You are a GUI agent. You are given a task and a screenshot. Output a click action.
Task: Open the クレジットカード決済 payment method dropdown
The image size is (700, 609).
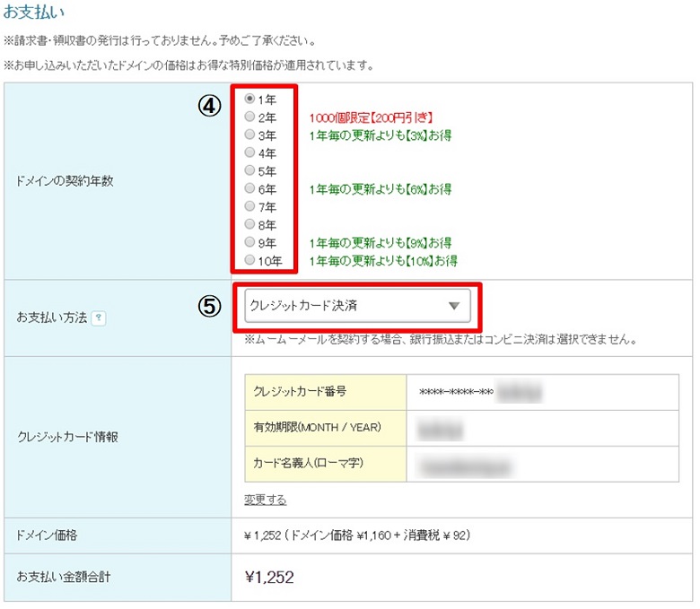click(x=357, y=307)
